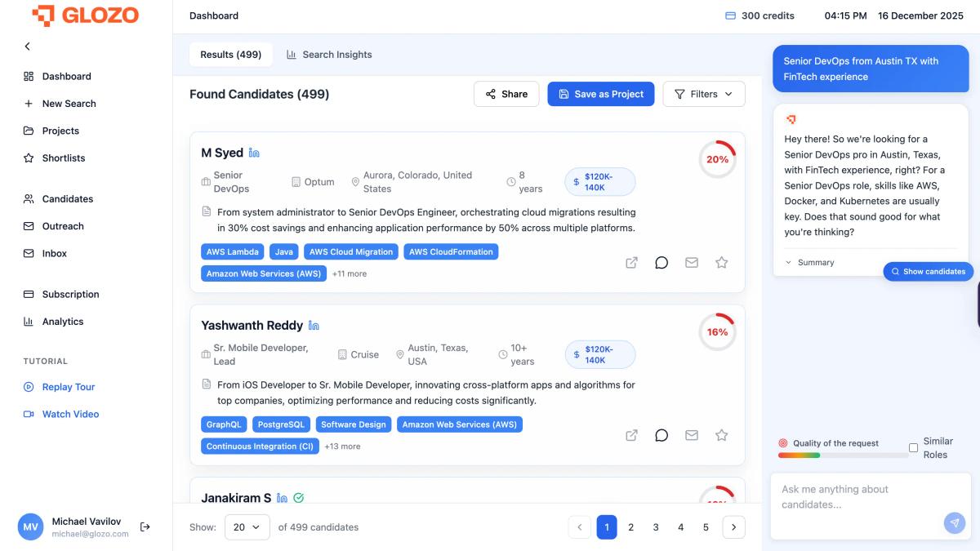The image size is (980, 551).
Task: Select the Results (499) tab
Action: pos(231,54)
